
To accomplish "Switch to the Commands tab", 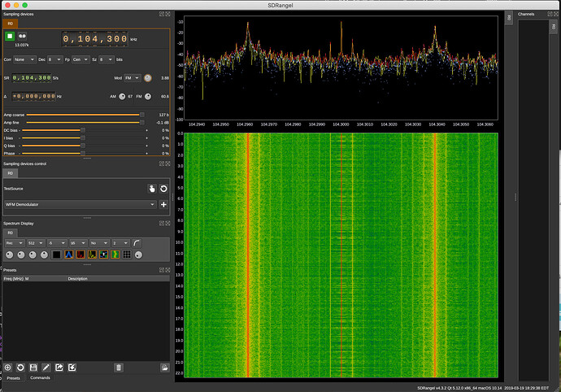I will [x=41, y=378].
